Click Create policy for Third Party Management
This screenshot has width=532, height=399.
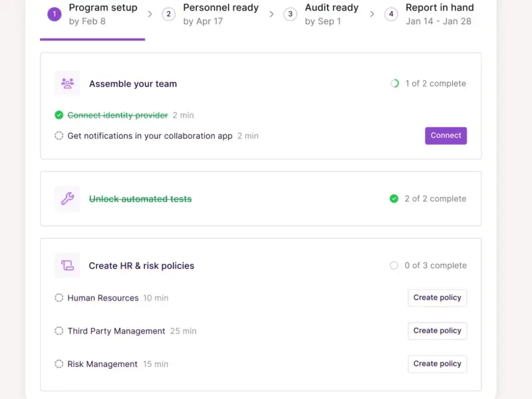[x=437, y=331]
